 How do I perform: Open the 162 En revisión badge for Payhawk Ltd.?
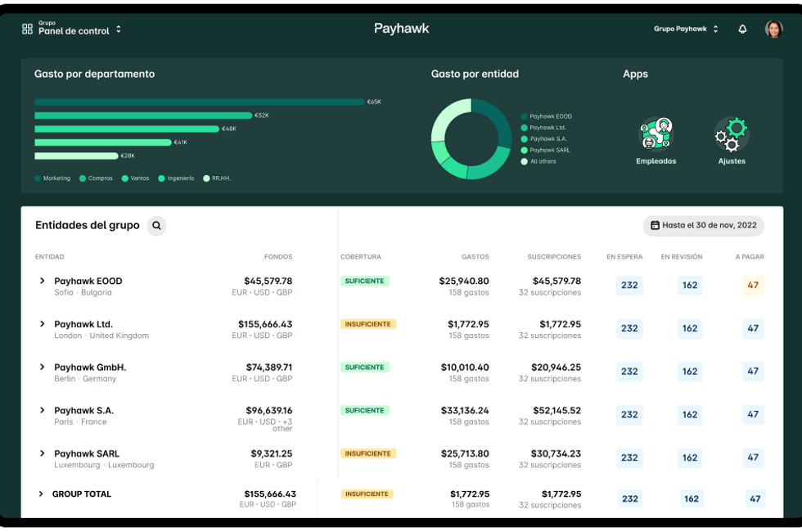coord(689,328)
